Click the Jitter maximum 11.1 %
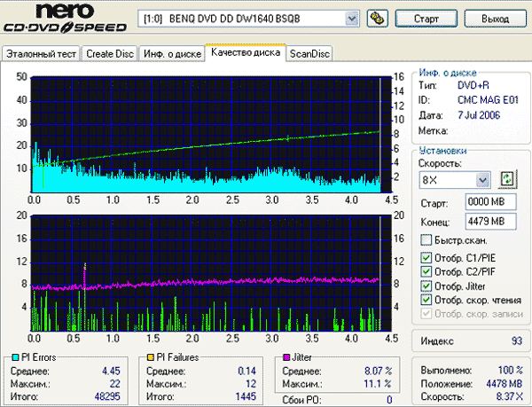This screenshot has height=407, width=532. pyautogui.click(x=378, y=384)
